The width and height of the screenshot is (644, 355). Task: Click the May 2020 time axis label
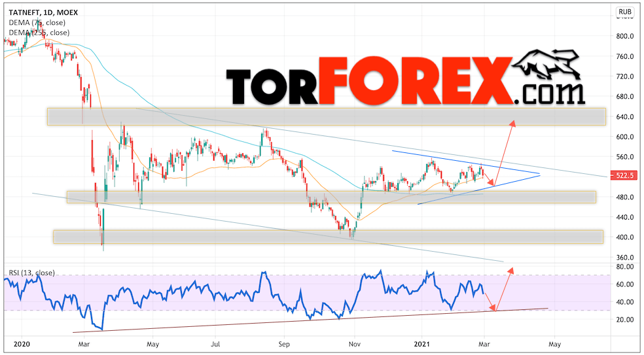pos(152,344)
